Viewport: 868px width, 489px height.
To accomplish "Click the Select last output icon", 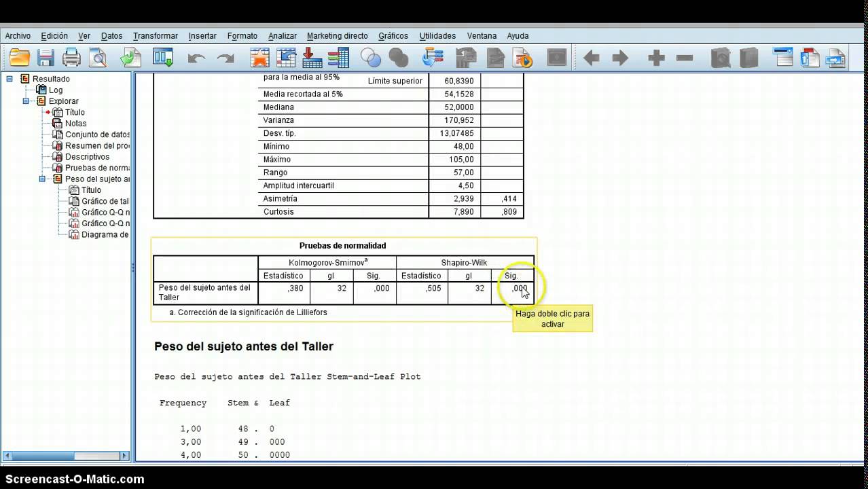I will [x=433, y=58].
